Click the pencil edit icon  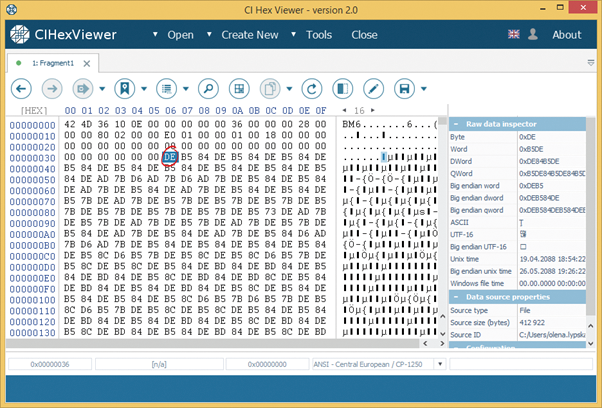coord(373,89)
